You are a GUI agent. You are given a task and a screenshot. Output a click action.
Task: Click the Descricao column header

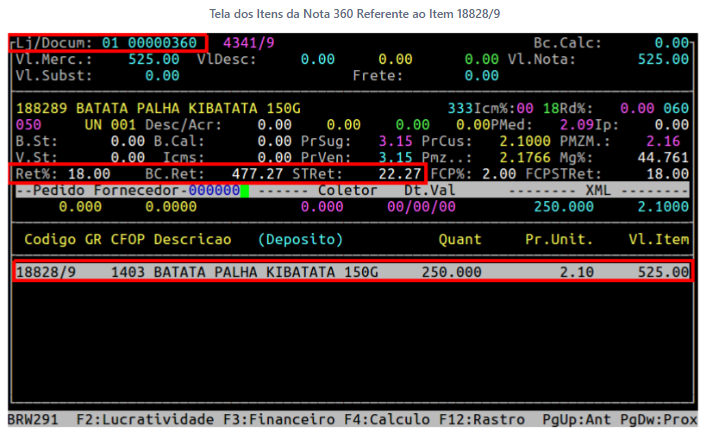[x=193, y=240]
